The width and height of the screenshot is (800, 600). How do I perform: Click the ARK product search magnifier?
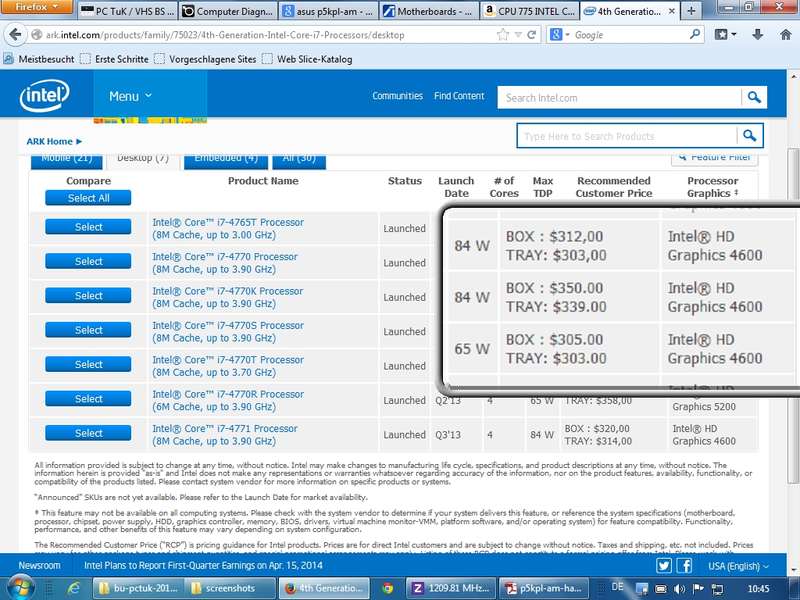click(749, 136)
